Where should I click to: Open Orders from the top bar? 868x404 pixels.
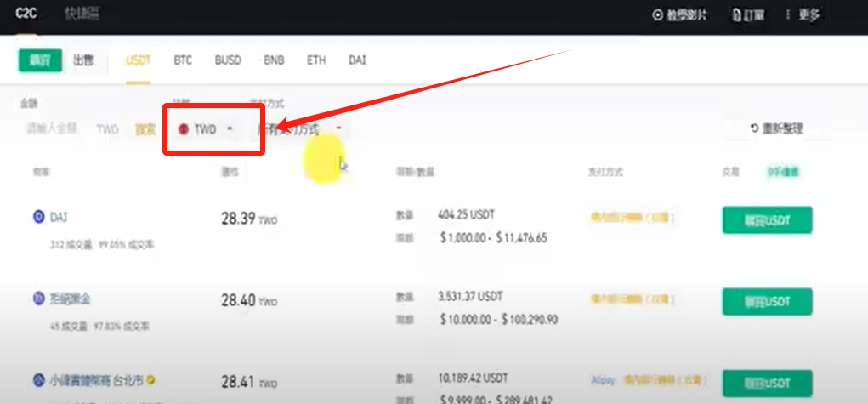748,14
